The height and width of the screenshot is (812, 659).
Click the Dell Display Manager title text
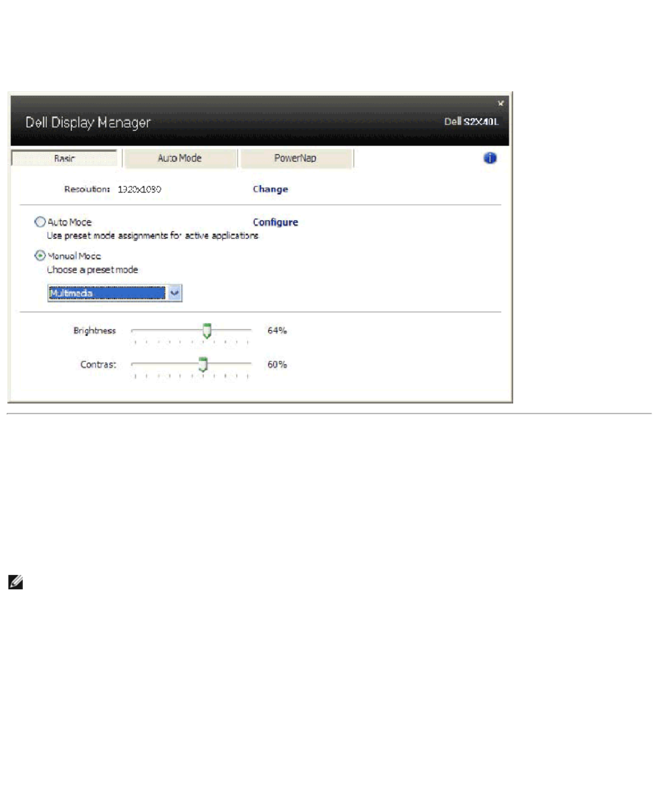(x=88, y=122)
